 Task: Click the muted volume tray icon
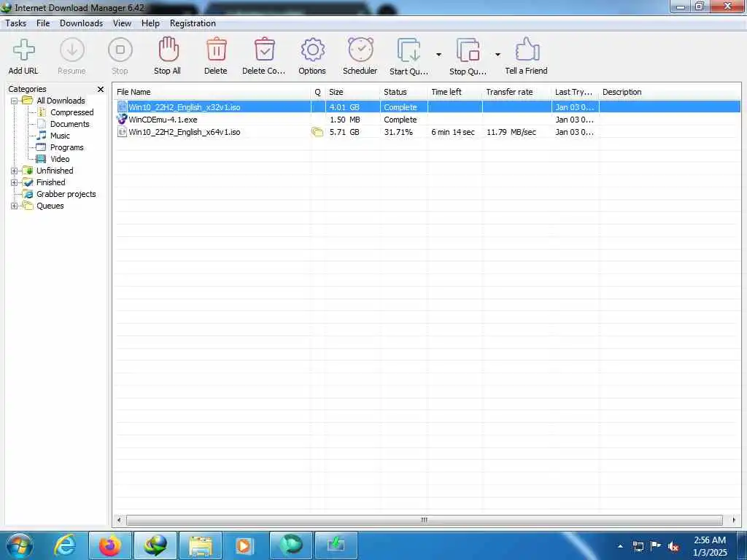pyautogui.click(x=673, y=547)
